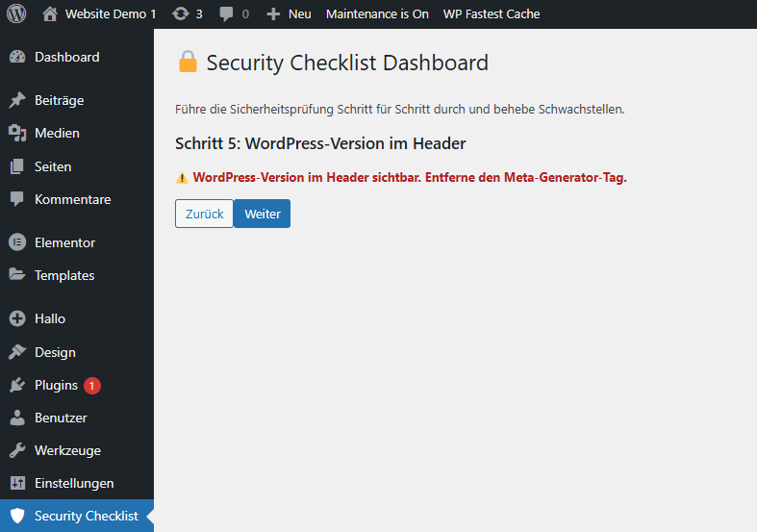Open Einstellungen in the sidebar
757x532 pixels.
tap(74, 483)
